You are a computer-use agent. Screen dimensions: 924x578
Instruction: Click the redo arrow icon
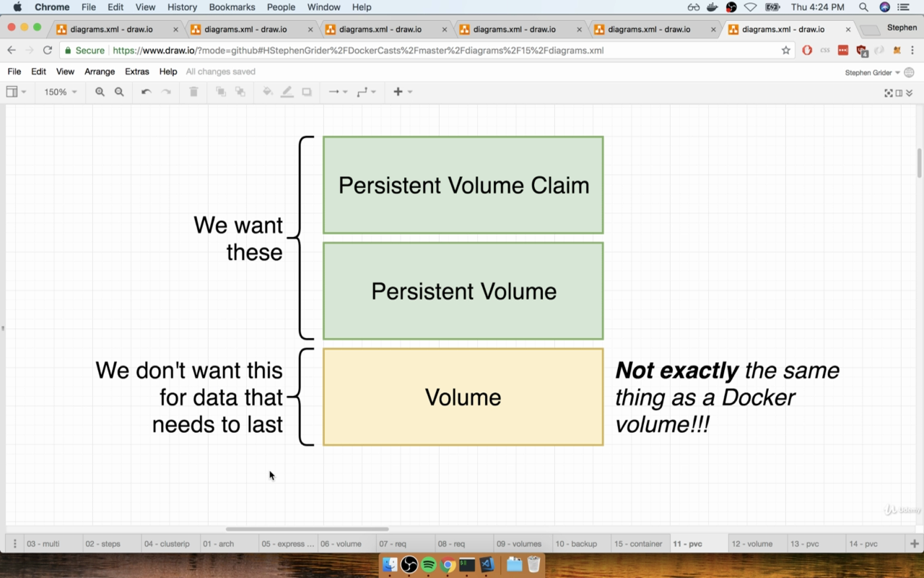166,92
